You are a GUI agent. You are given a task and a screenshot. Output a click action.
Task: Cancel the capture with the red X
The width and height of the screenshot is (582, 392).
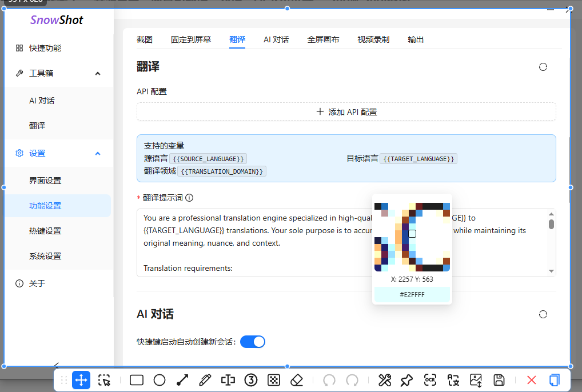tap(531, 380)
